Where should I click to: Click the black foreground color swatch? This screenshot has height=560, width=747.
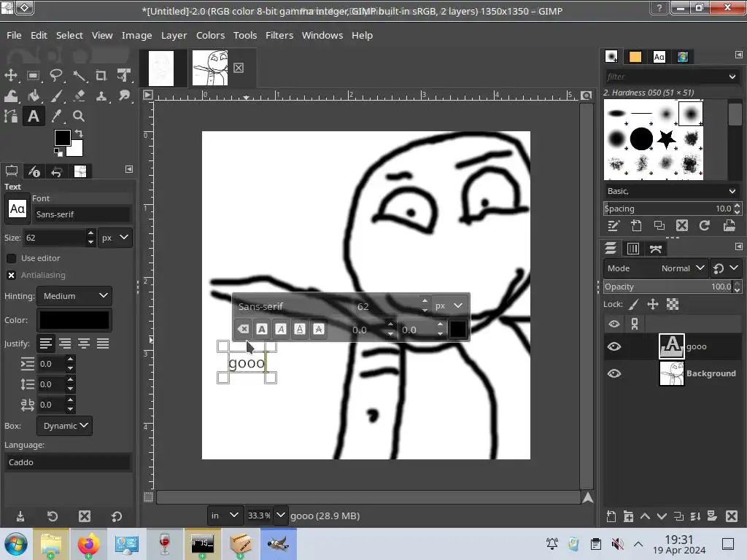[x=63, y=138]
